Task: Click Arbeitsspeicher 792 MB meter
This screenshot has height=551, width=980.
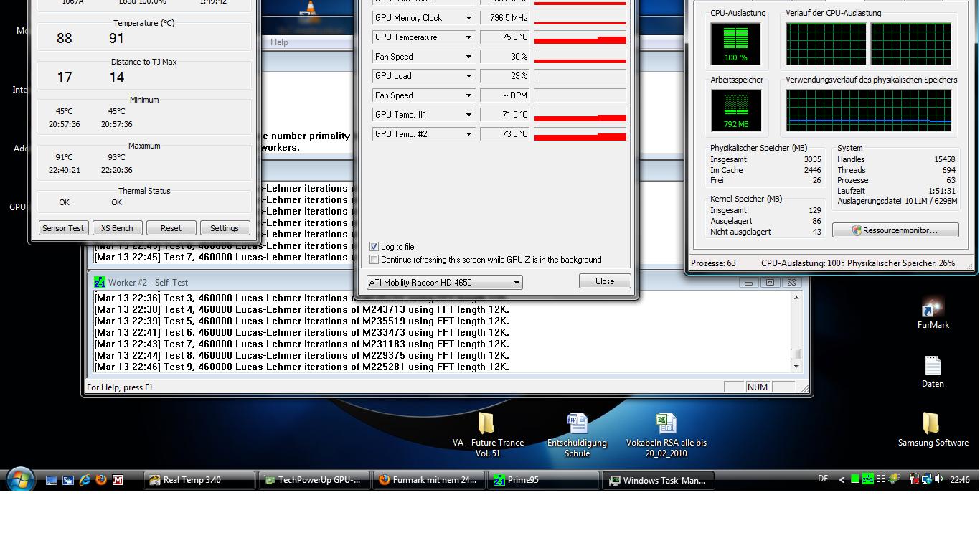Action: [735, 110]
